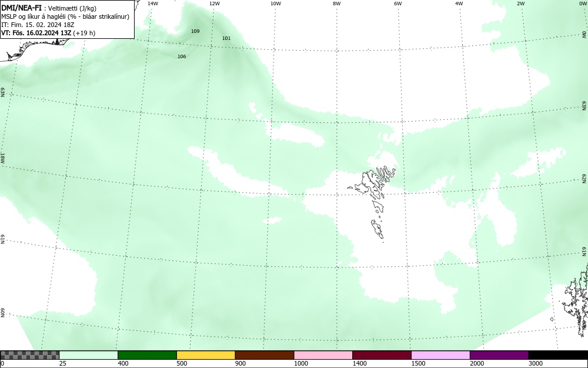Choose the purple 2000–3000 legend swatch
This screenshot has height=368, width=588.
pos(499,355)
